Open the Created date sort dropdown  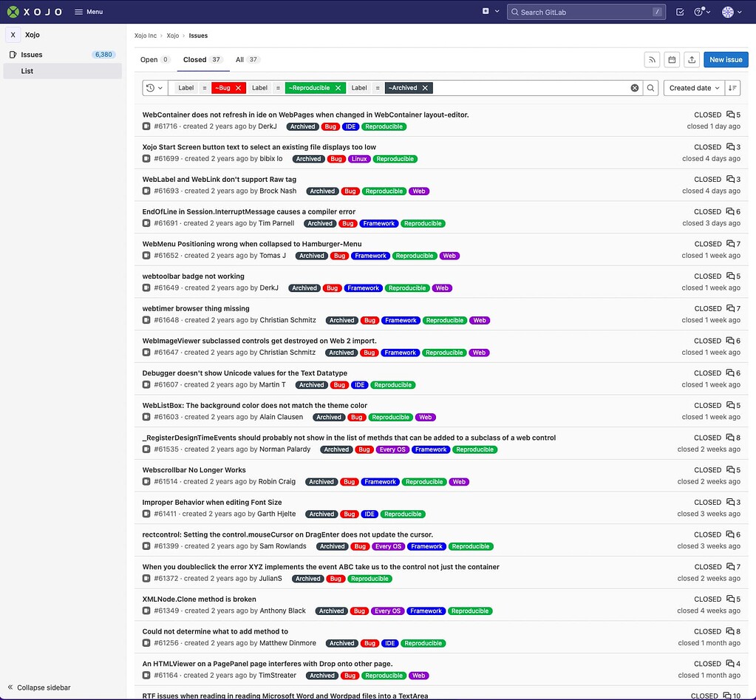(x=694, y=88)
